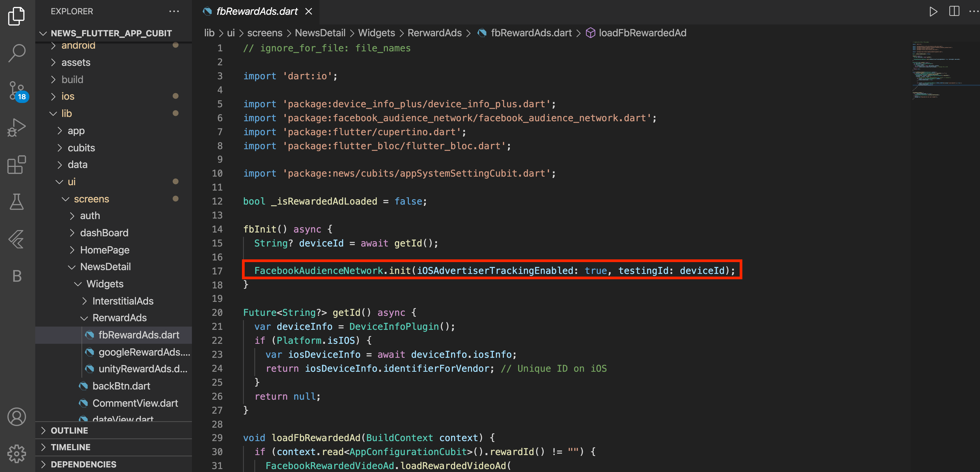Expand the OUTLINE section

(x=69, y=431)
